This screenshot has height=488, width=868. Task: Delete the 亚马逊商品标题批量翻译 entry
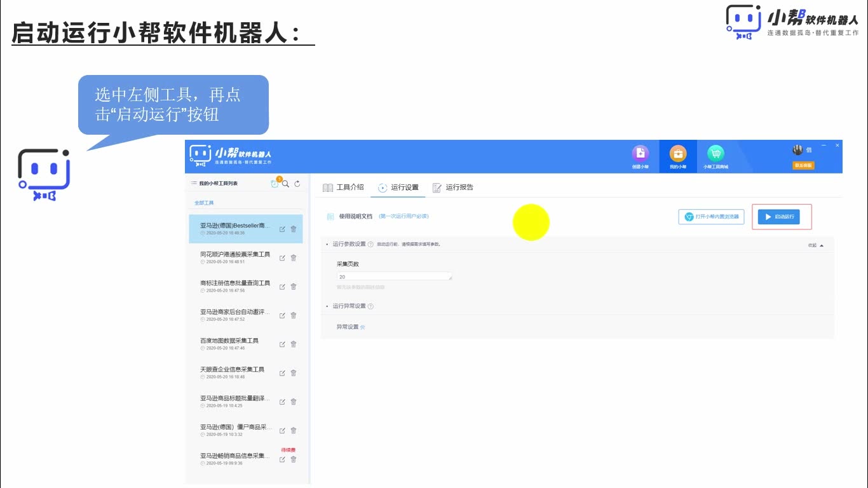point(294,402)
